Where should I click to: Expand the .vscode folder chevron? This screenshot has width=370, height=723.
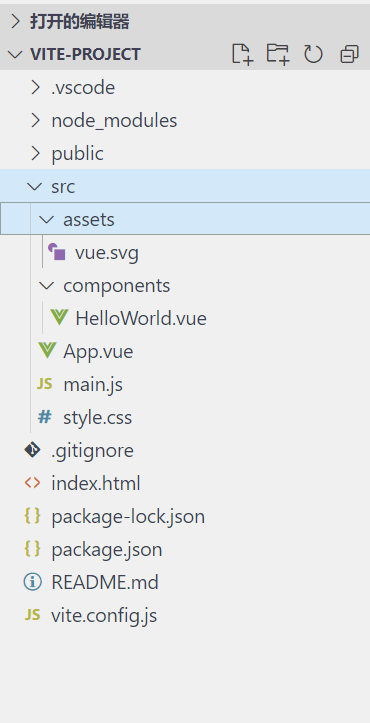[35, 87]
